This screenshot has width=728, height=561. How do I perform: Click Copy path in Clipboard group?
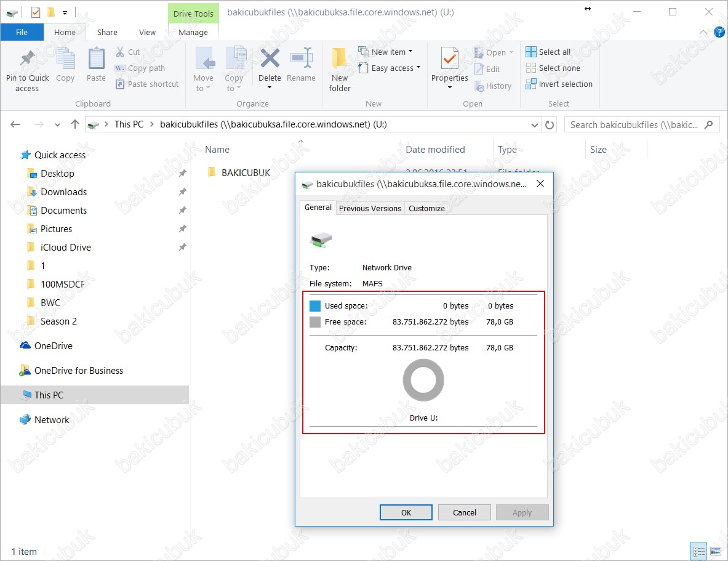(140, 68)
